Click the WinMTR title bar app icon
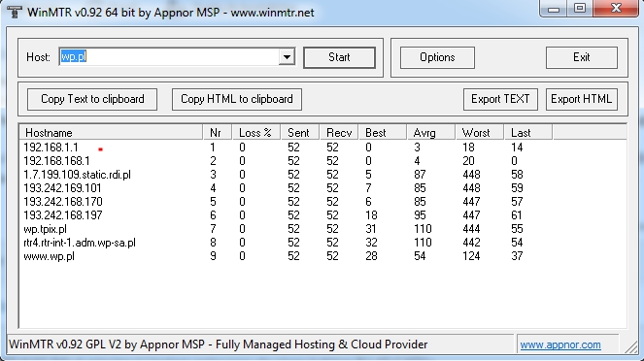This screenshot has height=361, width=644. (14, 12)
